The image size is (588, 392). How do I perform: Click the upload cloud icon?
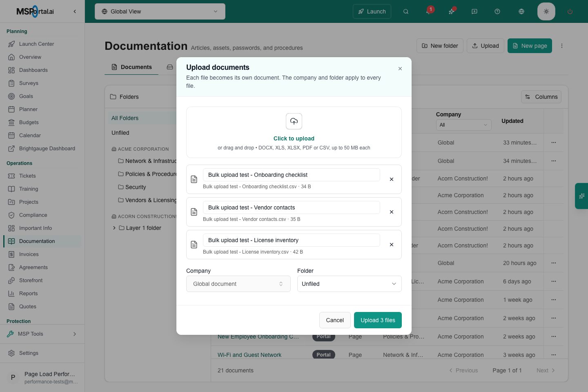(294, 121)
